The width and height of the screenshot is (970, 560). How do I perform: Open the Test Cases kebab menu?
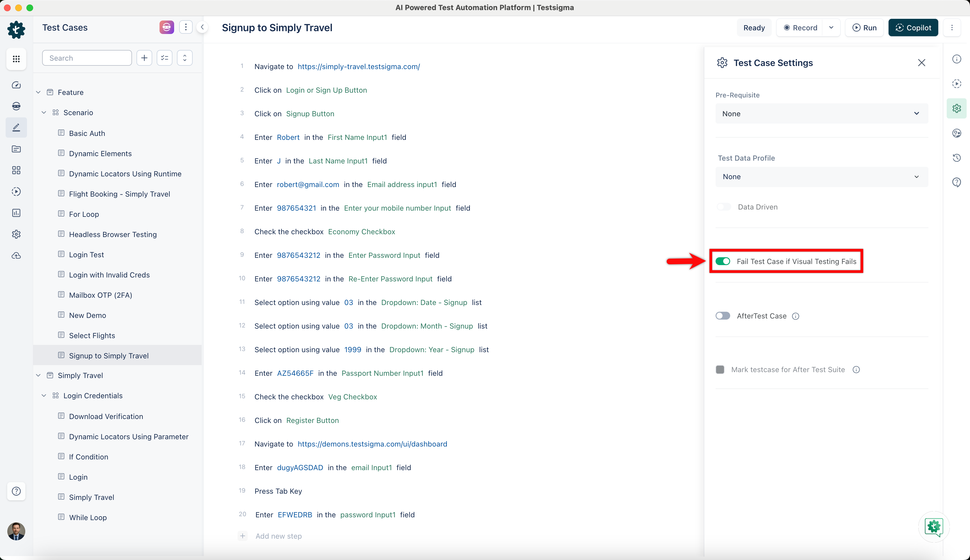click(186, 27)
